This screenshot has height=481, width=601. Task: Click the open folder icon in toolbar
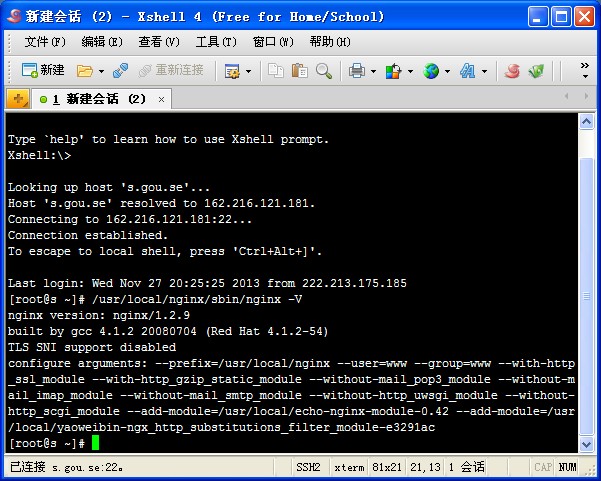85,71
